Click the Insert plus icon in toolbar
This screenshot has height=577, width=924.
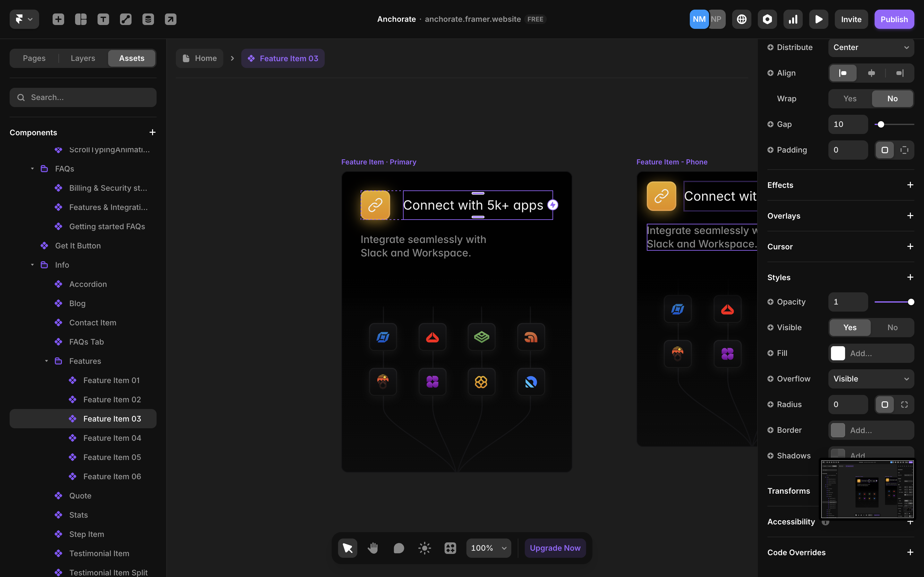pos(58,19)
